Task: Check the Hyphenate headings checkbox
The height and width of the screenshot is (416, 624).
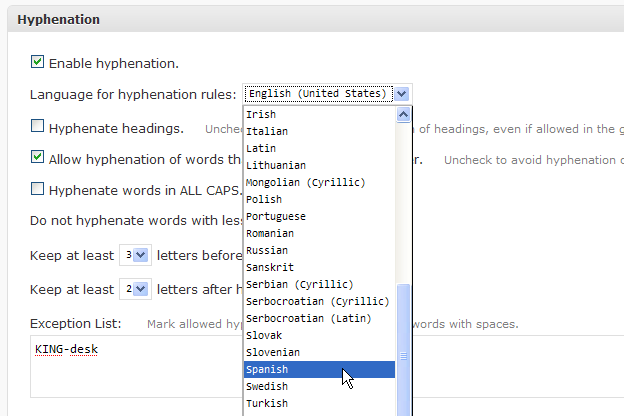Action: click(38, 127)
